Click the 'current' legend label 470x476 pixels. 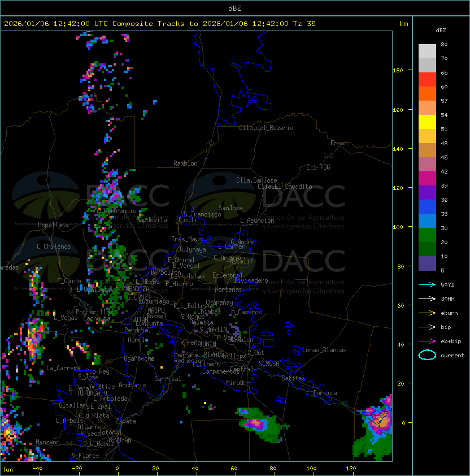[452, 356]
